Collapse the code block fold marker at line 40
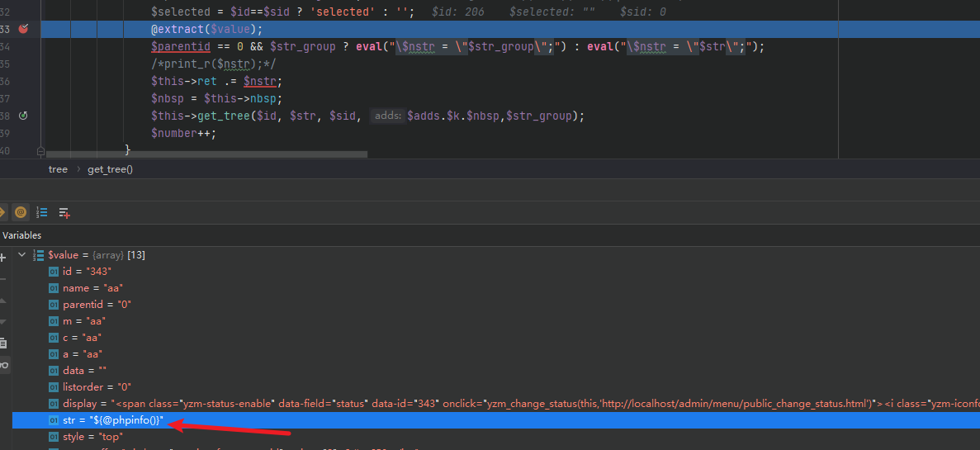 pos(40,151)
